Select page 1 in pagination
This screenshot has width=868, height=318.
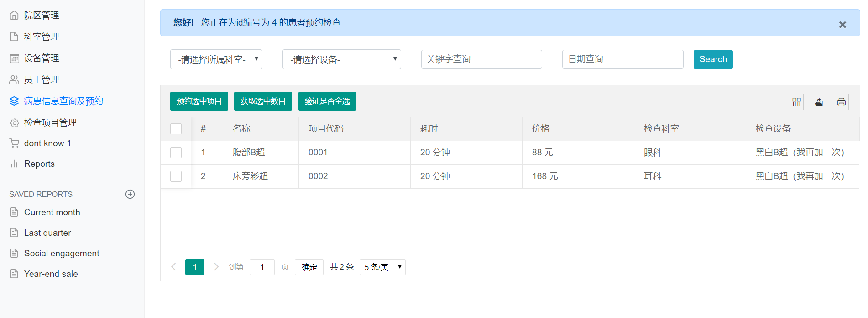[x=195, y=267]
